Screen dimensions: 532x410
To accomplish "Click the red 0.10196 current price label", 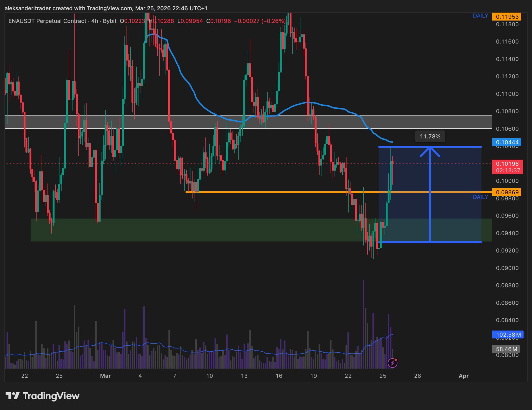I will click(507, 164).
